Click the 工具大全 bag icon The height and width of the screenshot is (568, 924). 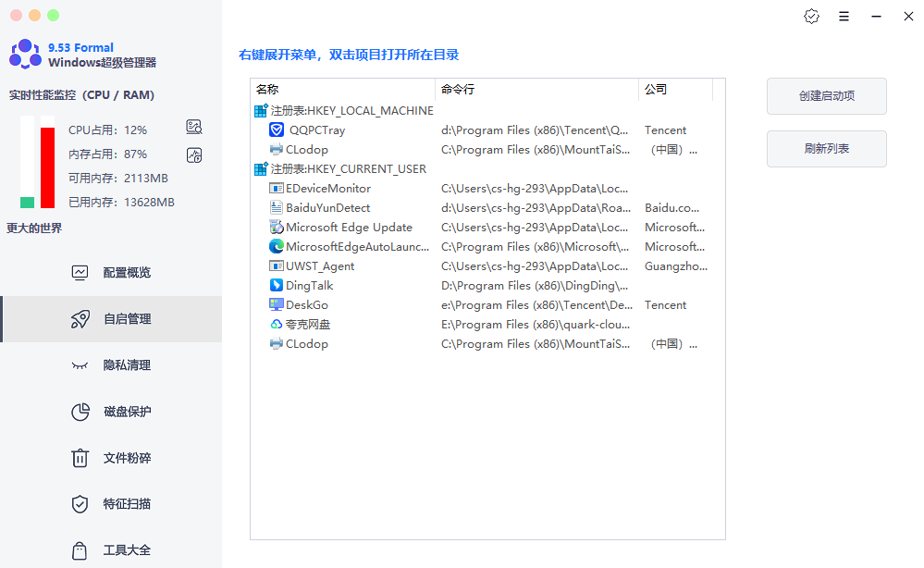[x=80, y=550]
